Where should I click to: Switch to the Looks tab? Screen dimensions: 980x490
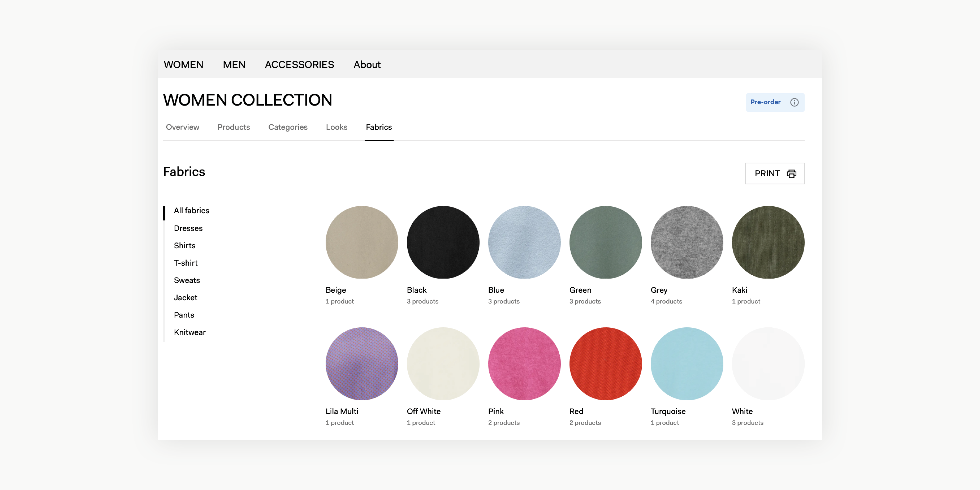[336, 127]
